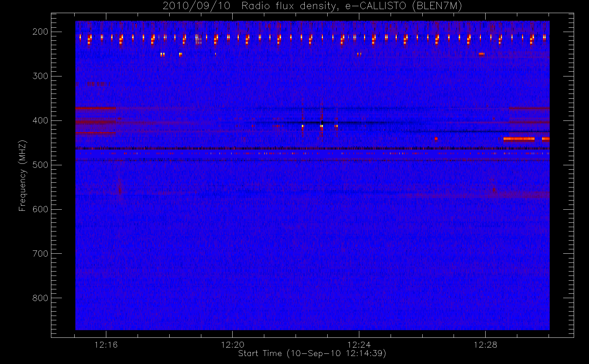This screenshot has width=589, height=364.
Task: Click the 12:20 time tick label
Action: click(233, 345)
